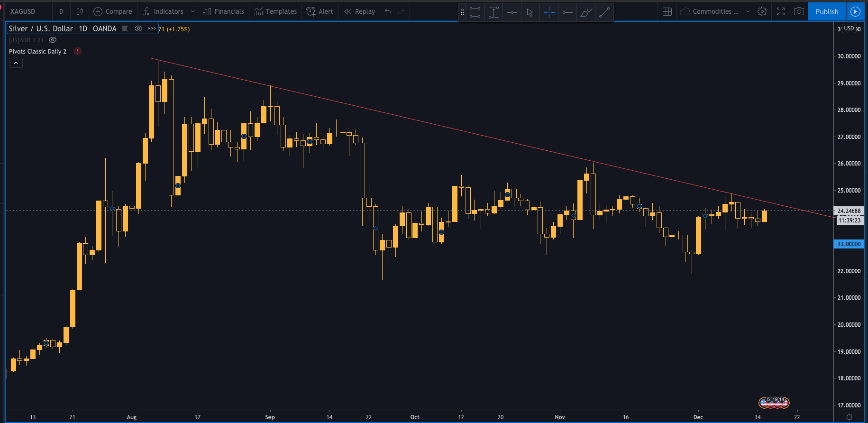
Task: Click the Pivots Classic Daily 2 label
Action: [37, 51]
